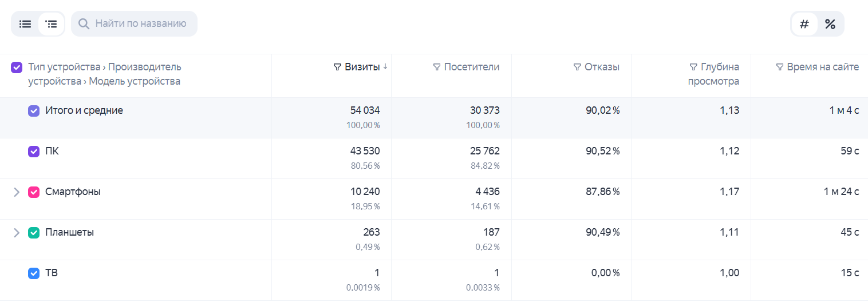Show absolute values with # button
868x302 pixels.
pos(804,24)
